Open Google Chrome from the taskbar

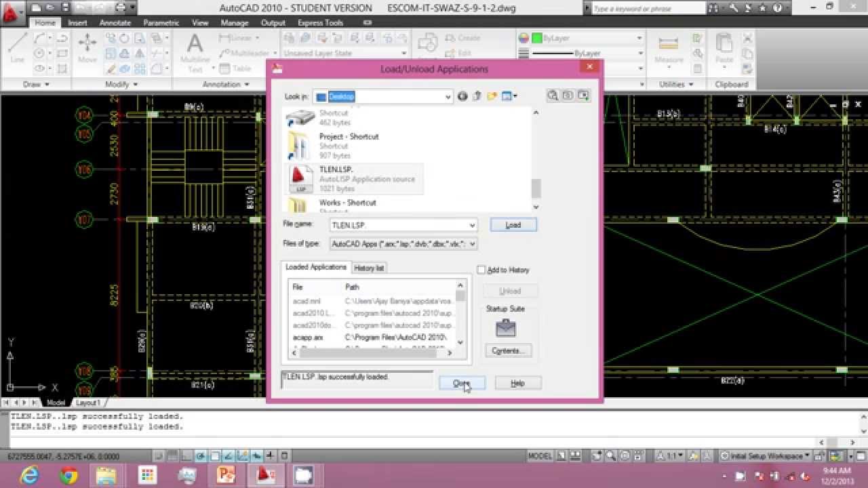(68, 475)
